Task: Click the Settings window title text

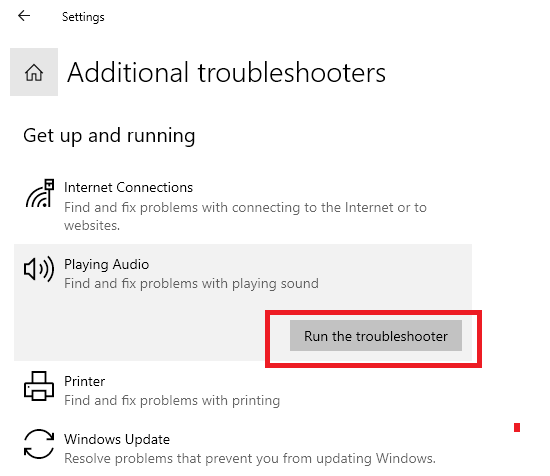Action: pyautogui.click(x=83, y=17)
